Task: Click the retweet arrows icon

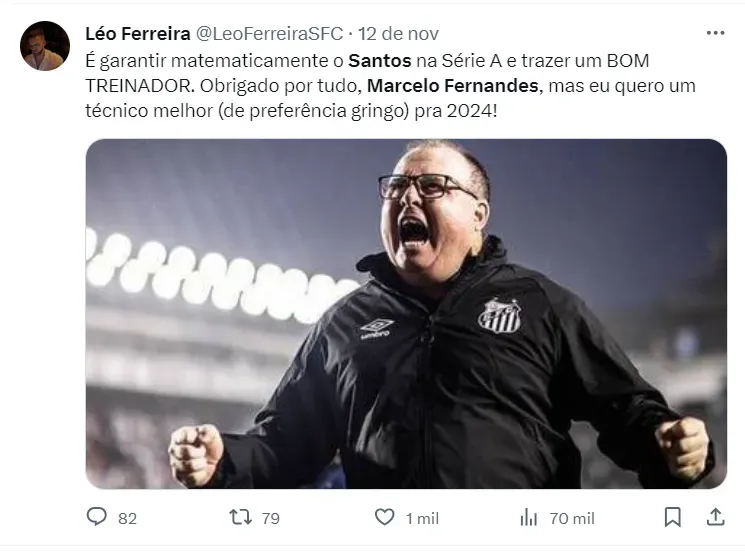Action: pyautogui.click(x=240, y=517)
